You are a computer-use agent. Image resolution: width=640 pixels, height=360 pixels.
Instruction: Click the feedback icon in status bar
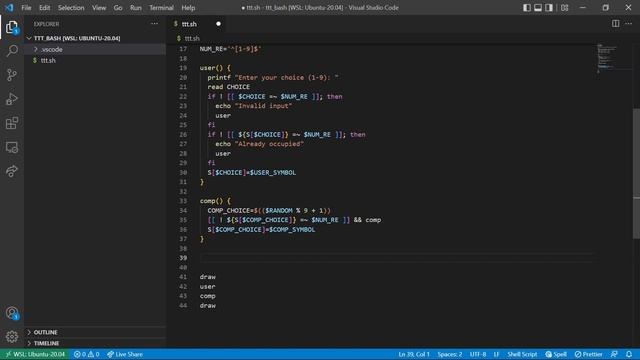point(614,354)
